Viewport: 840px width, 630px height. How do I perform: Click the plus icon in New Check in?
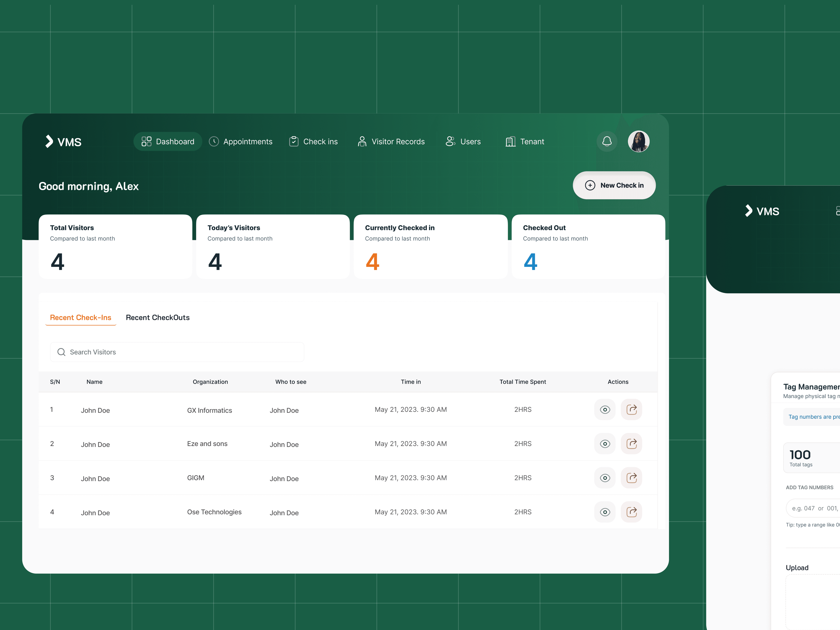point(590,185)
